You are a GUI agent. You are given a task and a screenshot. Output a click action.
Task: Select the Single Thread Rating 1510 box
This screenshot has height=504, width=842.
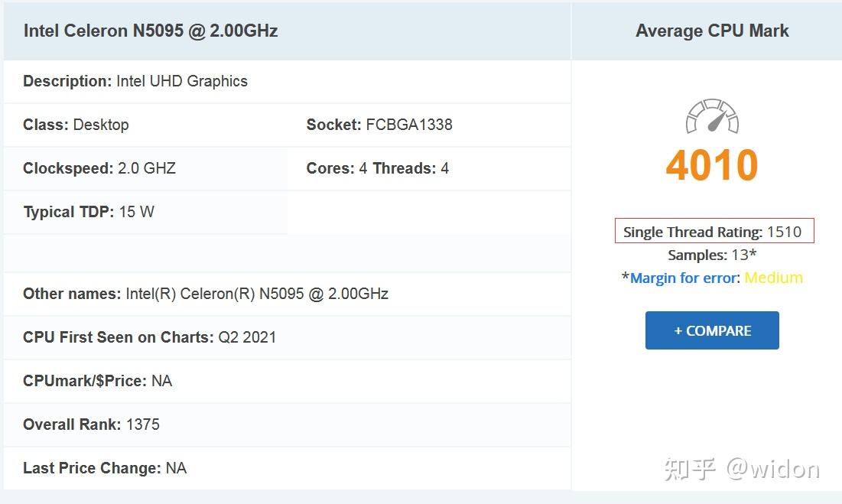[x=714, y=232]
